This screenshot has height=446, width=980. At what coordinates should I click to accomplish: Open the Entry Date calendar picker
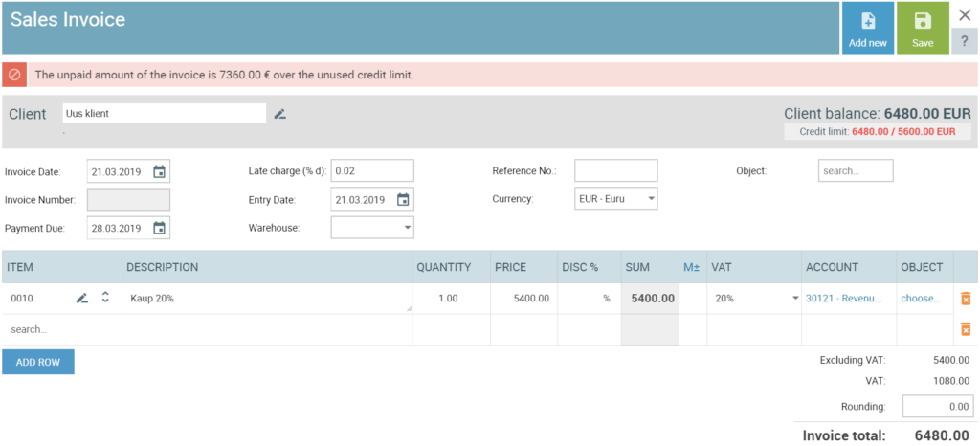point(403,200)
